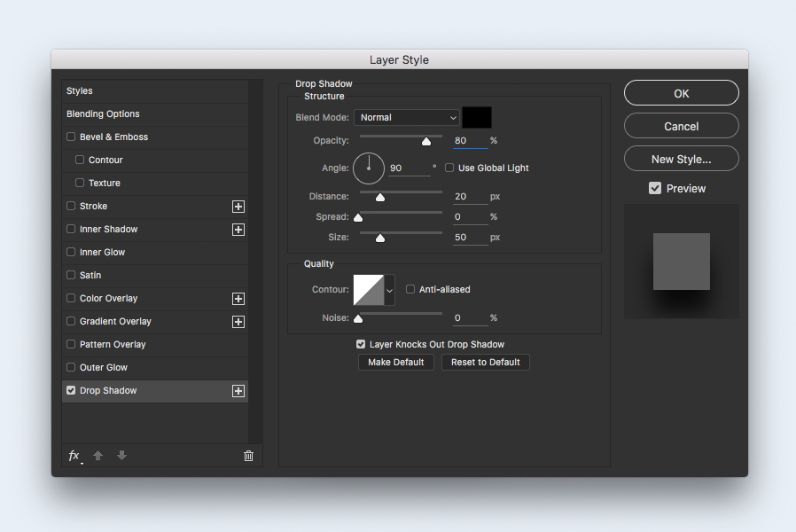Expand Gradient Overlay options with plus icon

pos(238,321)
